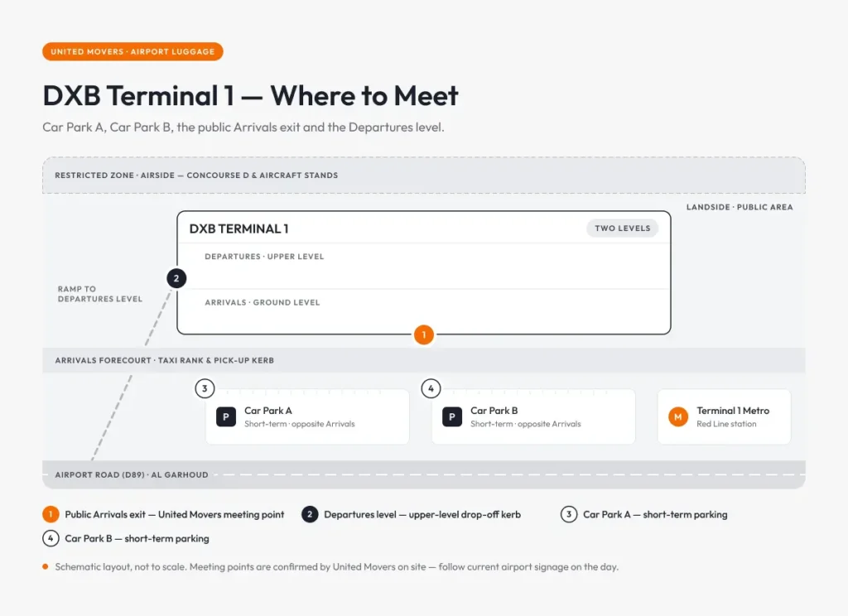Click the Car Park A parking P icon
The image size is (848, 616).
click(226, 417)
